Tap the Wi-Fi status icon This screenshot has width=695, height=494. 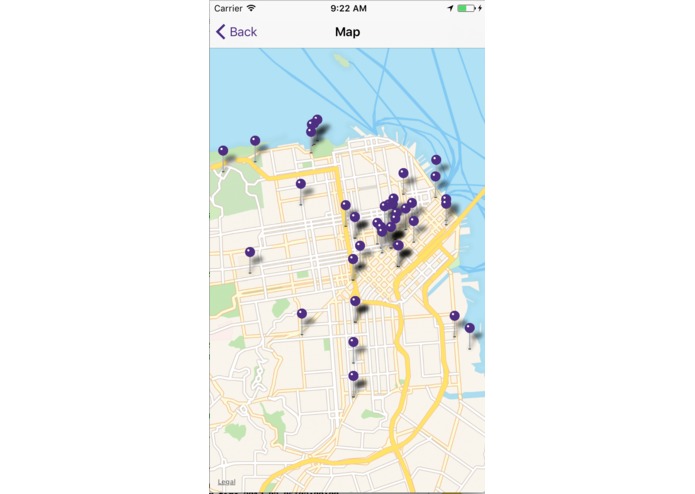point(251,8)
